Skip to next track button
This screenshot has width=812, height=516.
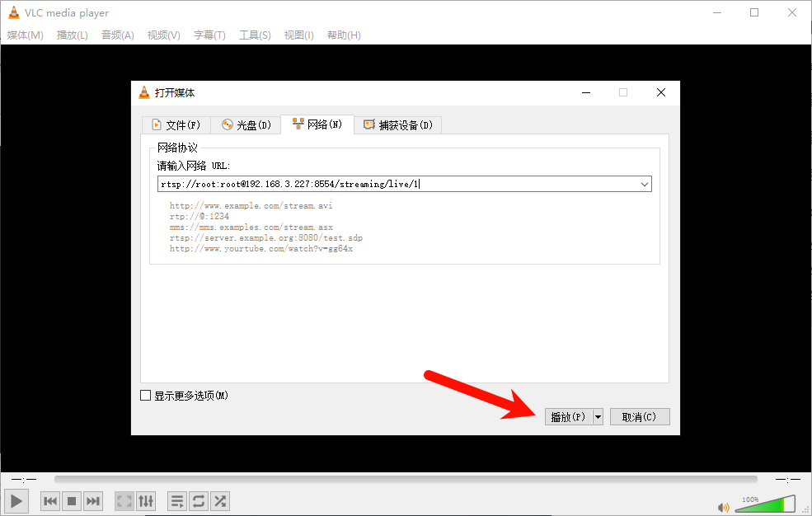click(x=93, y=501)
